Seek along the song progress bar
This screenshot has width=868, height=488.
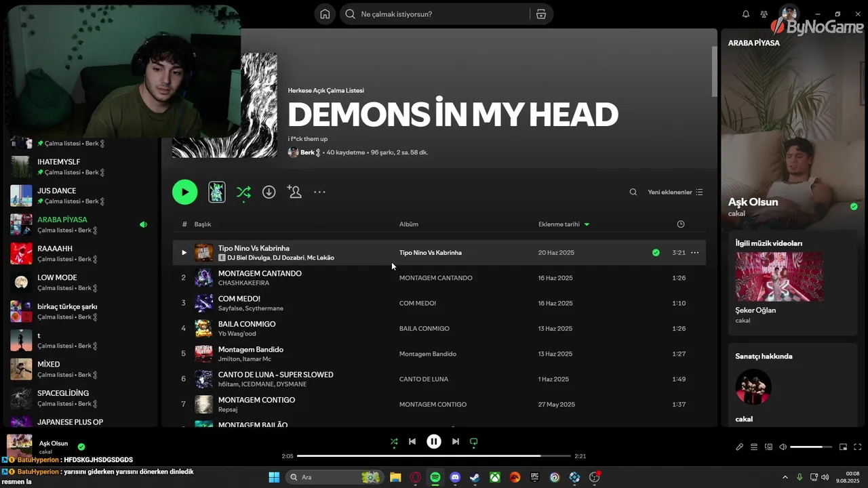pos(434,456)
